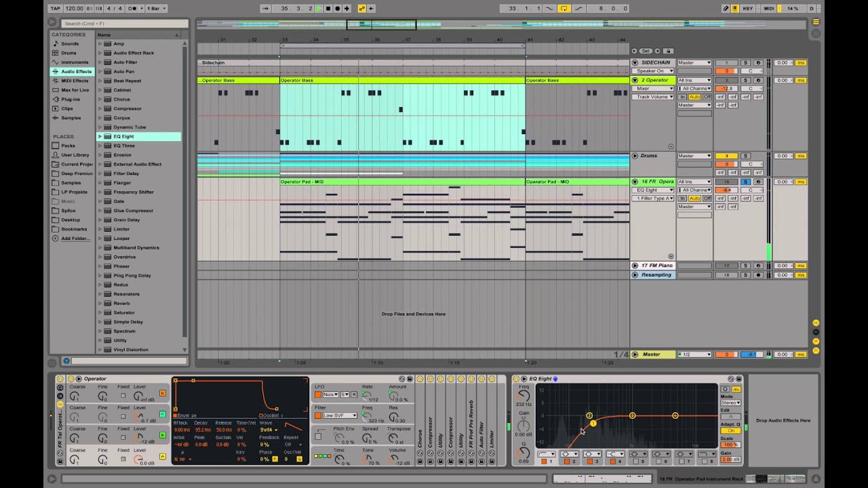868x488 pixels.
Task: Select MIDI Effects category in browser
Action: 75,81
